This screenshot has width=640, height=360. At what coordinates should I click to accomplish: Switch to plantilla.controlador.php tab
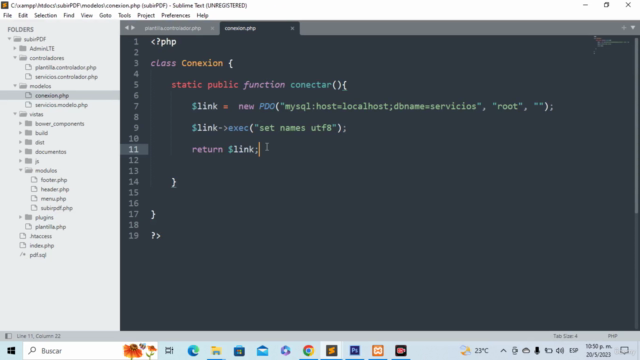(173, 28)
